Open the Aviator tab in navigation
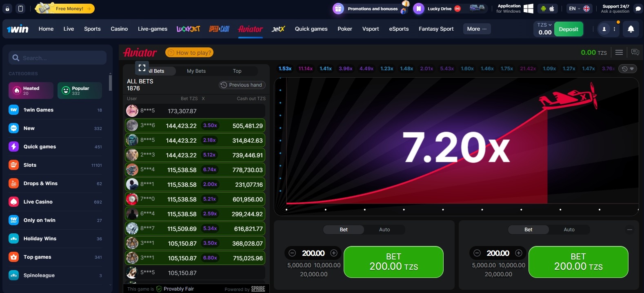644x293 pixels. 251,29
